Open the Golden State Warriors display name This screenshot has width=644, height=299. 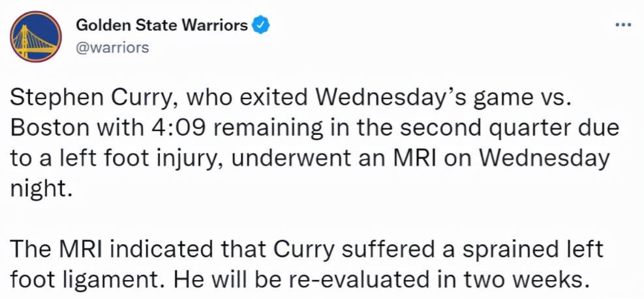point(162,25)
